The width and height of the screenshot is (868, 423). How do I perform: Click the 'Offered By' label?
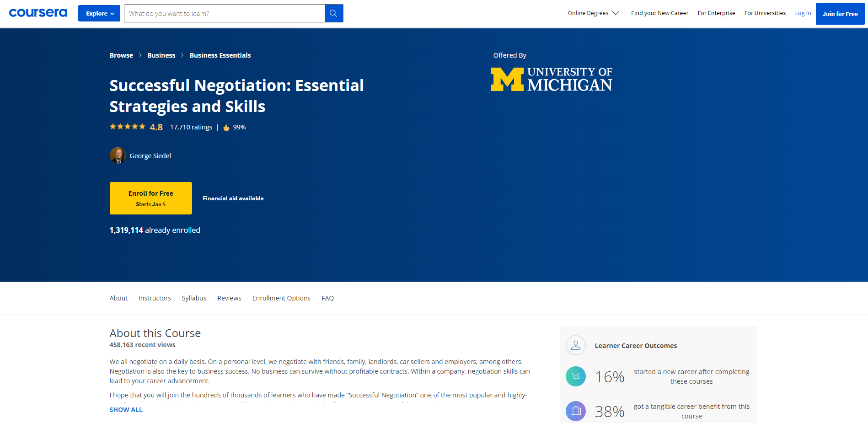pos(509,55)
